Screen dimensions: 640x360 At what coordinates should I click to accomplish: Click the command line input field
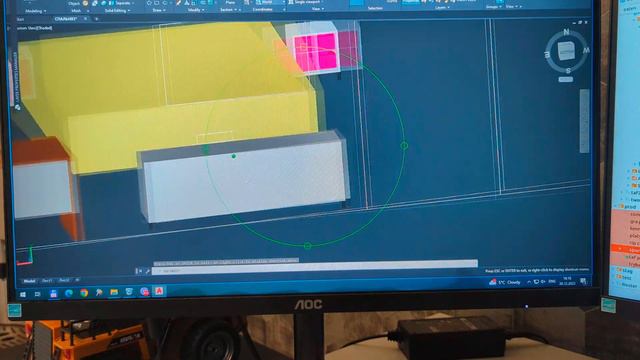click(314, 268)
